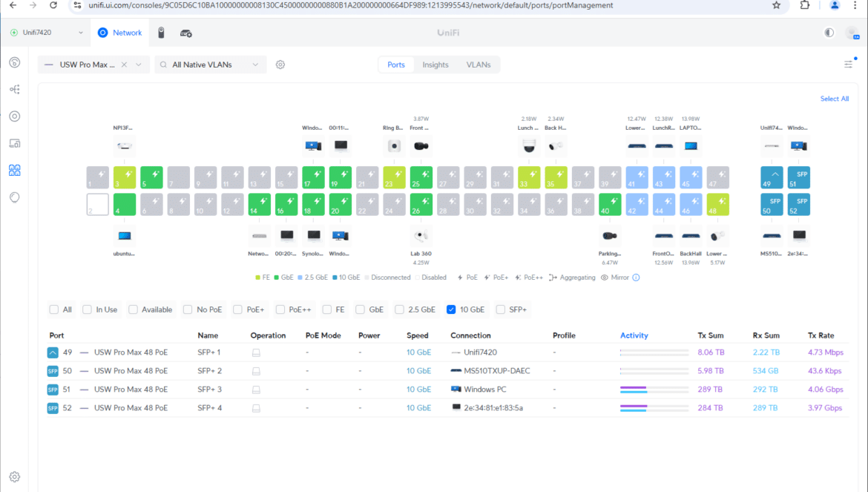
Task: Click the Operation icon in the SFP+ 1 row
Action: (x=256, y=352)
